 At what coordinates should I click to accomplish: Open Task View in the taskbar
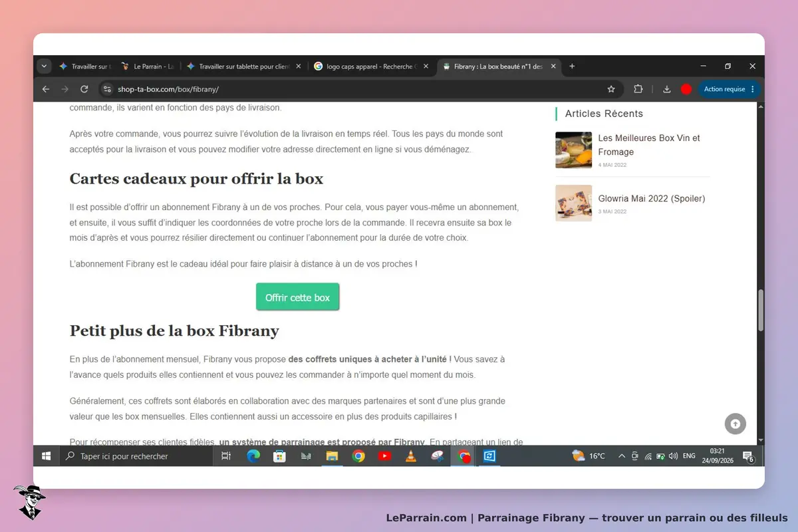[x=226, y=456]
